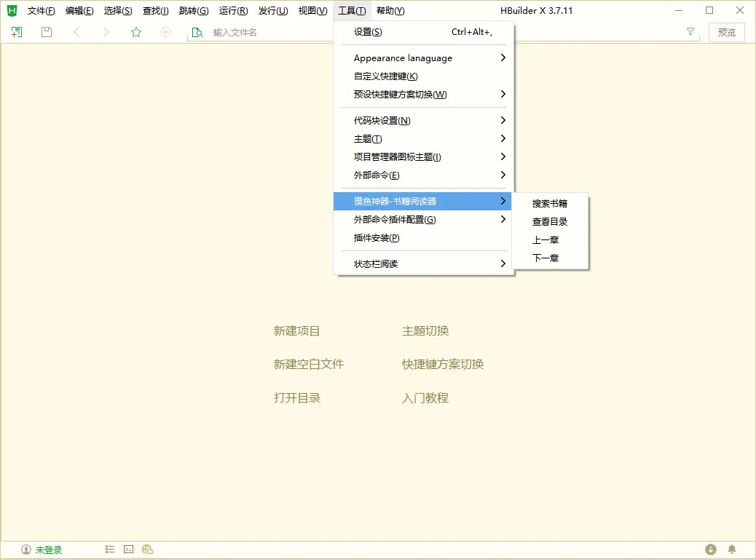Click the 新建项目 link
This screenshot has width=756, height=559.
click(296, 331)
